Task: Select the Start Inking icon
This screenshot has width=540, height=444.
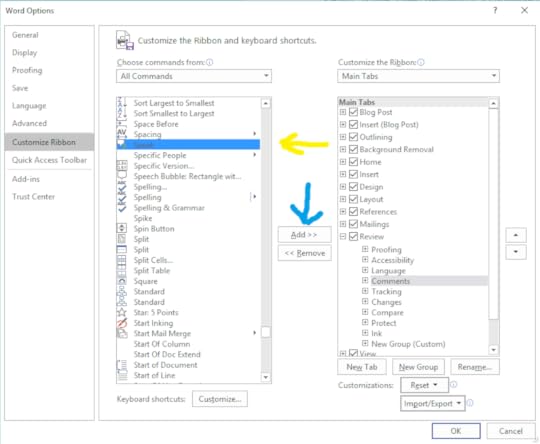Action: pyautogui.click(x=122, y=323)
